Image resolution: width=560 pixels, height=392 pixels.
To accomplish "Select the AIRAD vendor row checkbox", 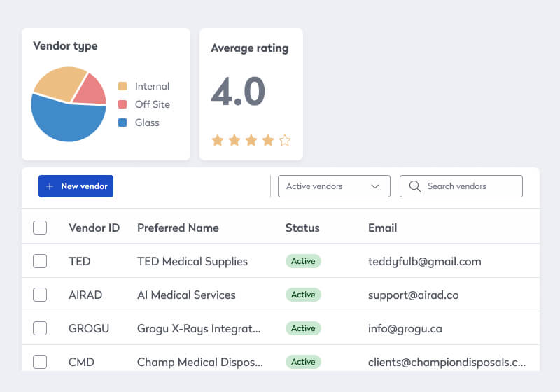I will tap(40, 295).
